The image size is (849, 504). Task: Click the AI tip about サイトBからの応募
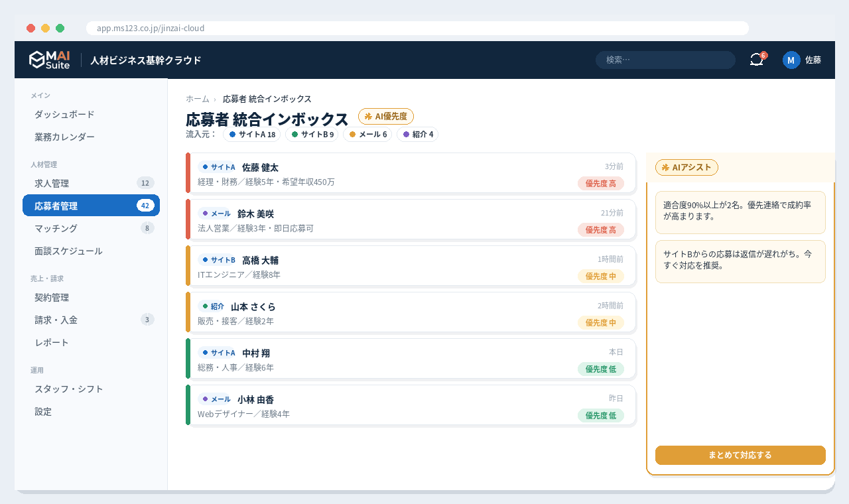(740, 261)
